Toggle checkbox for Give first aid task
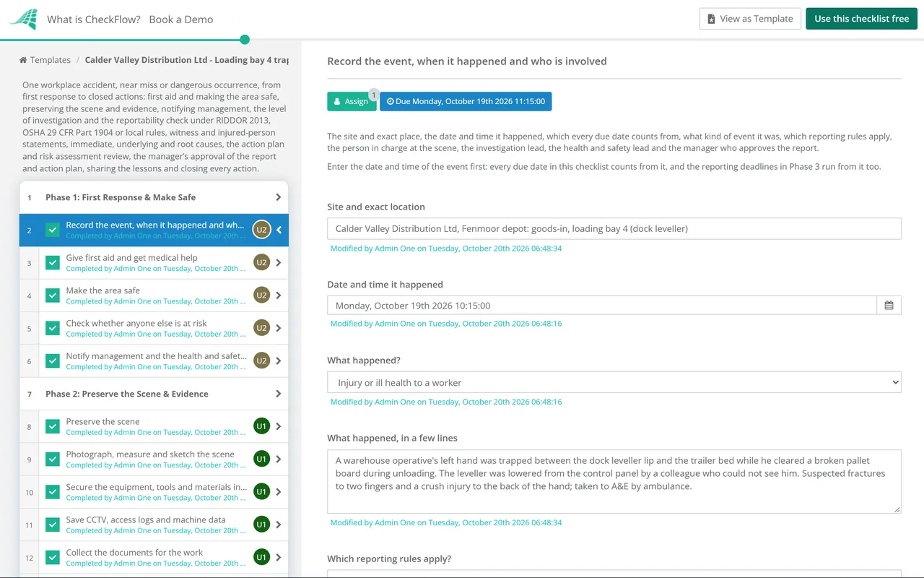This screenshot has width=924, height=578. click(53, 262)
